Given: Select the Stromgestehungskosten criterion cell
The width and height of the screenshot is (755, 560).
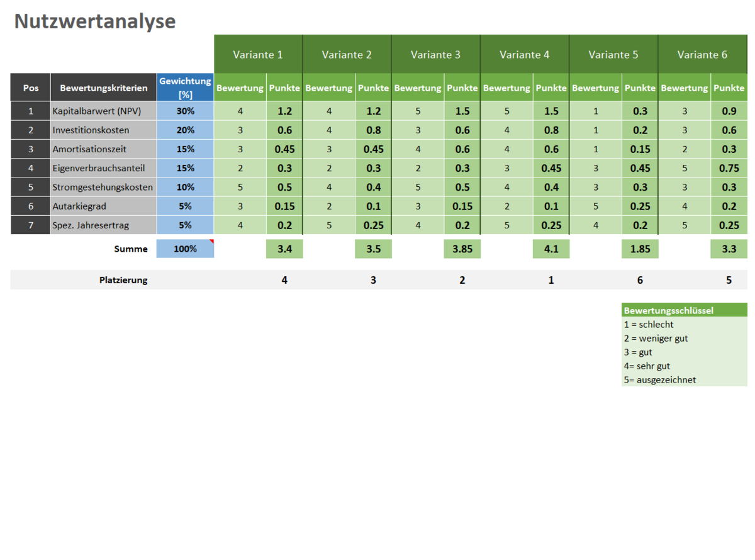Looking at the screenshot, I should [x=104, y=187].
